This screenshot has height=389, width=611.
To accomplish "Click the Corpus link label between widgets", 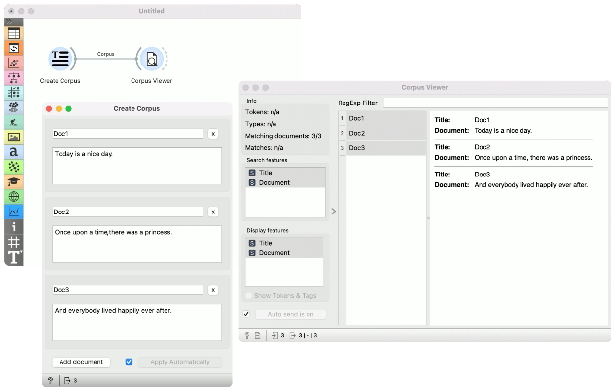I will [x=105, y=54].
